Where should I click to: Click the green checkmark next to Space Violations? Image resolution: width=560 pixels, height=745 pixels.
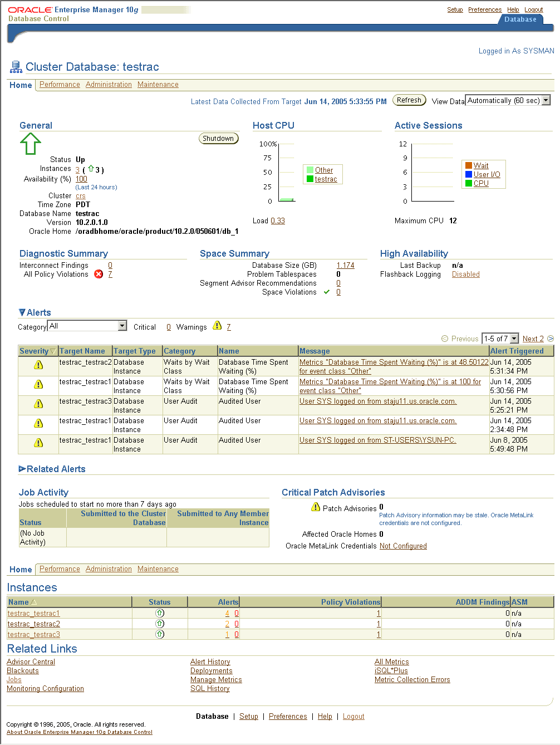(x=327, y=291)
